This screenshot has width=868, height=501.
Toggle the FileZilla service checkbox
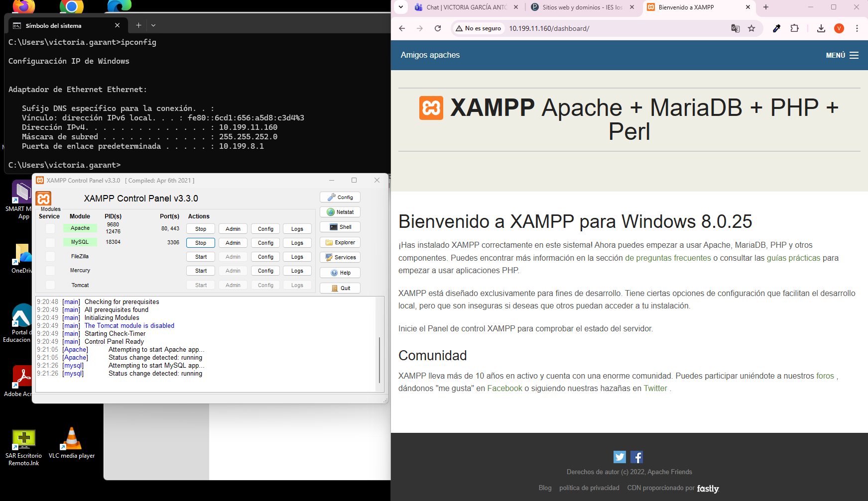[x=50, y=257]
